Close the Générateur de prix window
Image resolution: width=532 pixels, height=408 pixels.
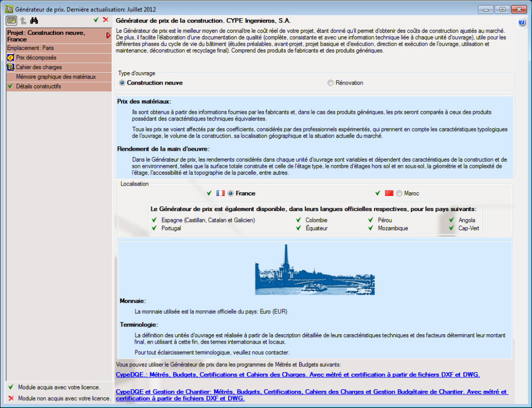(x=519, y=9)
